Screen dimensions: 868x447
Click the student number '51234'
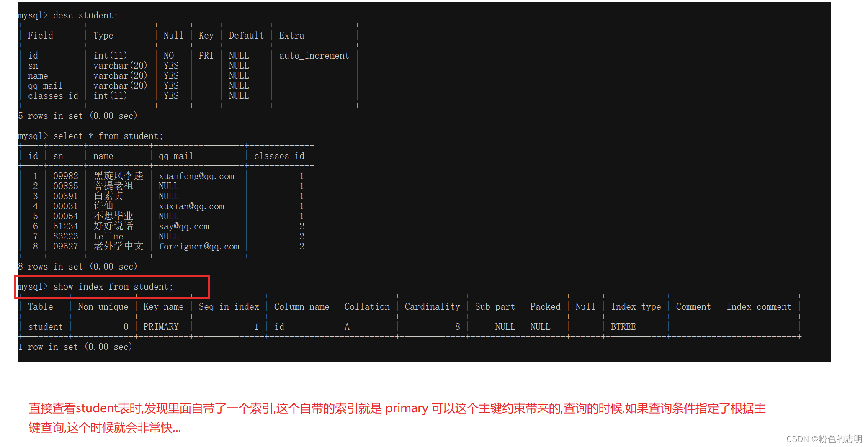pos(66,226)
